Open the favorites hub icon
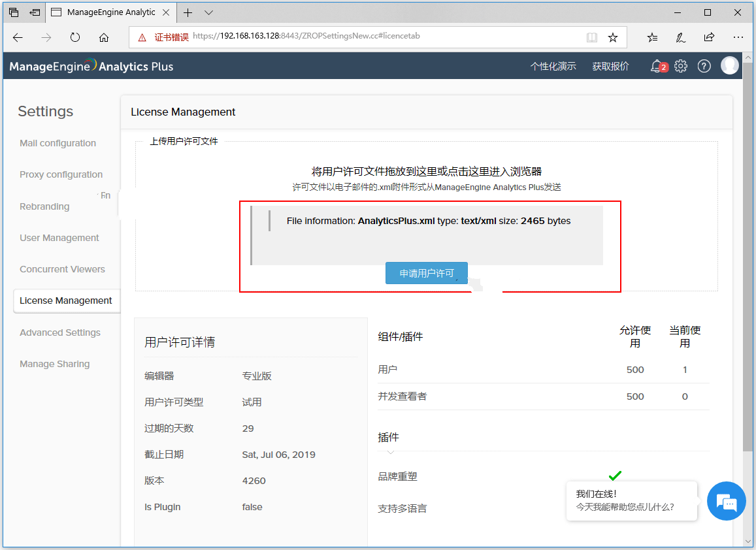The width and height of the screenshot is (756, 550). pos(652,38)
